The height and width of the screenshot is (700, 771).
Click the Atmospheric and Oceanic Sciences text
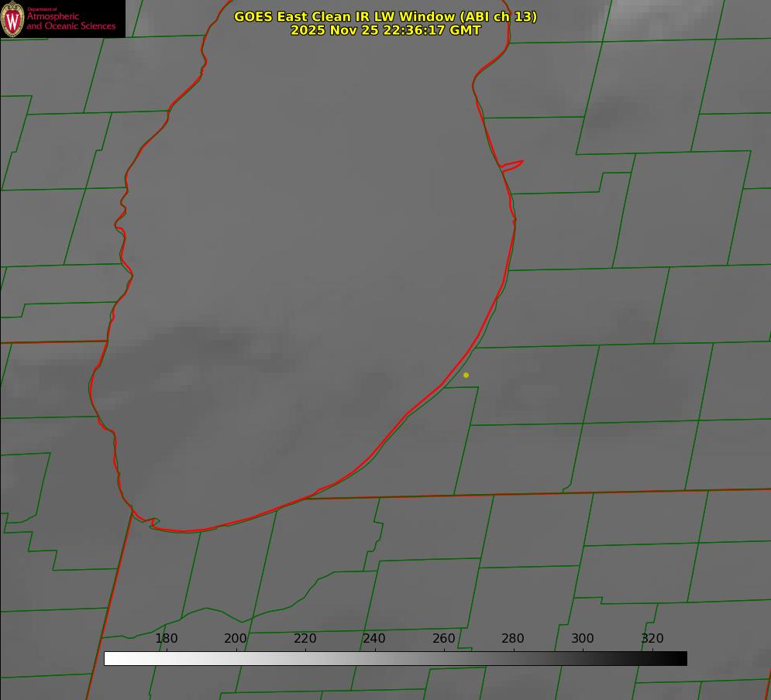[x=71, y=21]
